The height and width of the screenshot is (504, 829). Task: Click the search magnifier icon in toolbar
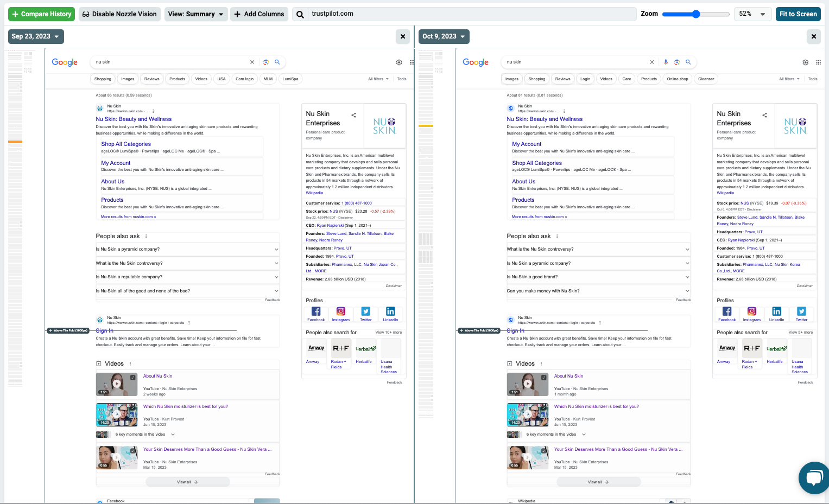point(300,14)
